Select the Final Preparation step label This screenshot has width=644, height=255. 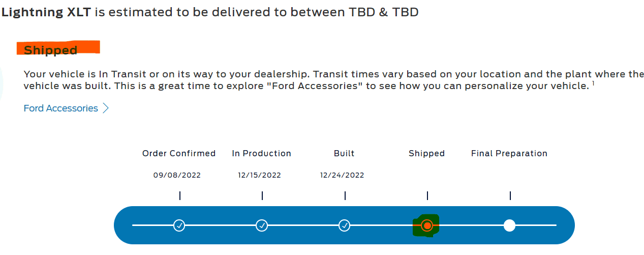[x=509, y=153]
